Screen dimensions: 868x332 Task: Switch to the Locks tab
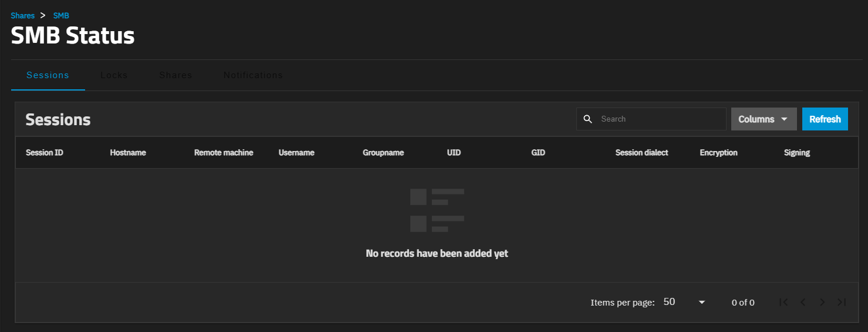(114, 75)
